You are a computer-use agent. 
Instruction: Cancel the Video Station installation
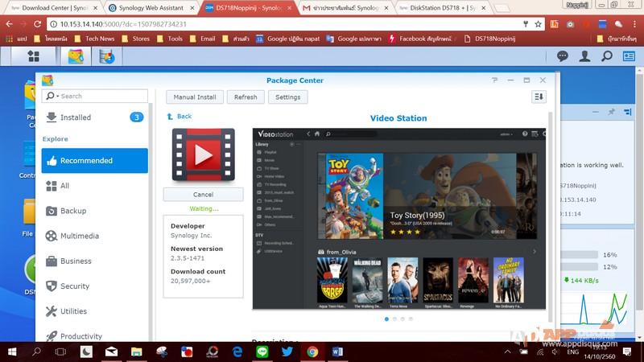point(203,195)
